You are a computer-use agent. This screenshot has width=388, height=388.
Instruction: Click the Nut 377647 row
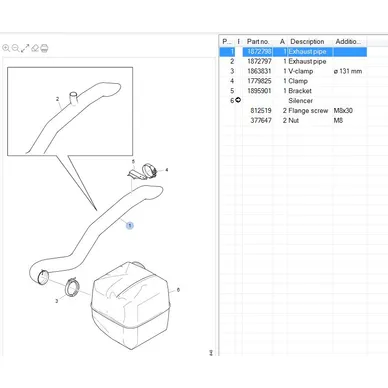pos(293,120)
